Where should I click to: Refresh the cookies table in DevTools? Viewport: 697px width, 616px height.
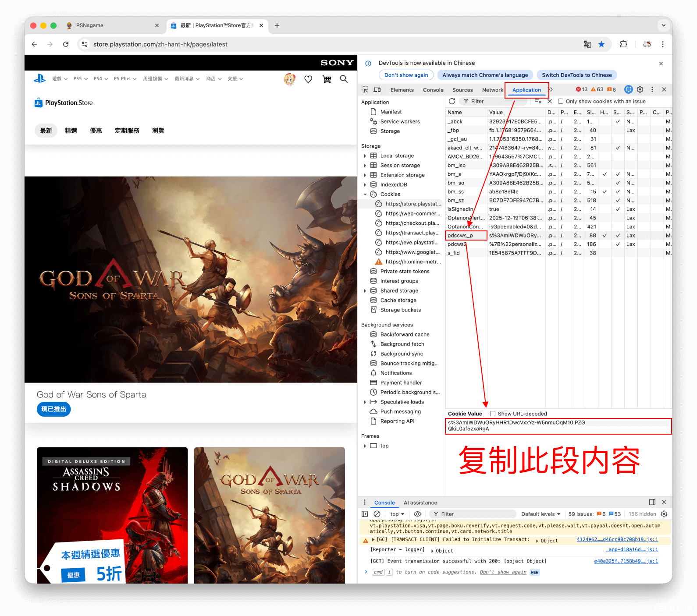452,101
